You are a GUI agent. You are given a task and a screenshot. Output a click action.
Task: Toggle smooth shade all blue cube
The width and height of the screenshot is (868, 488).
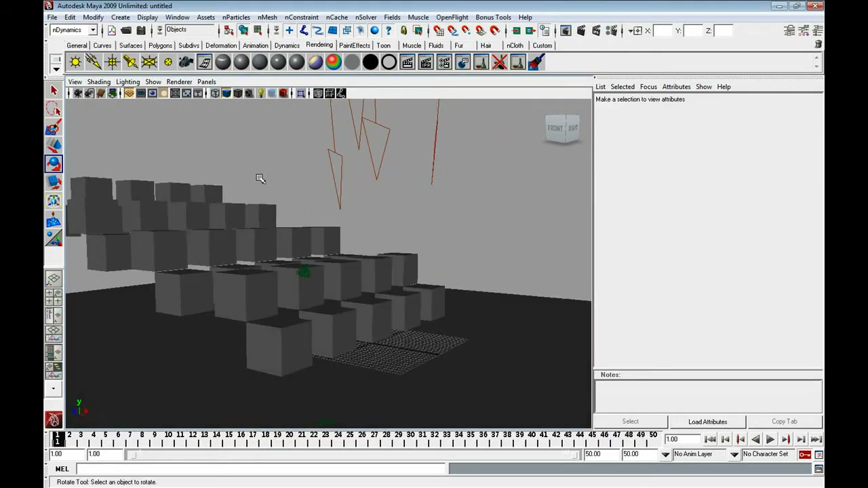[226, 94]
